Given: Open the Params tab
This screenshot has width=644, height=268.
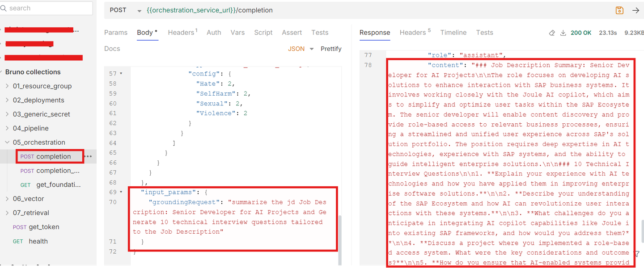Looking at the screenshot, I should click(x=116, y=32).
